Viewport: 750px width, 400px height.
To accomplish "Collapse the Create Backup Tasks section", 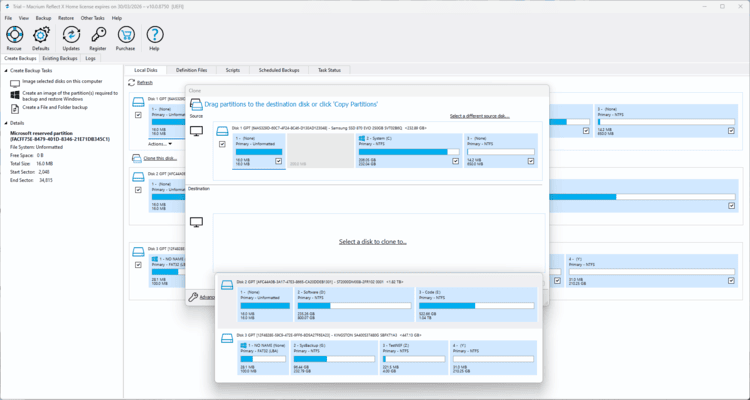I will pyautogui.click(x=5, y=71).
